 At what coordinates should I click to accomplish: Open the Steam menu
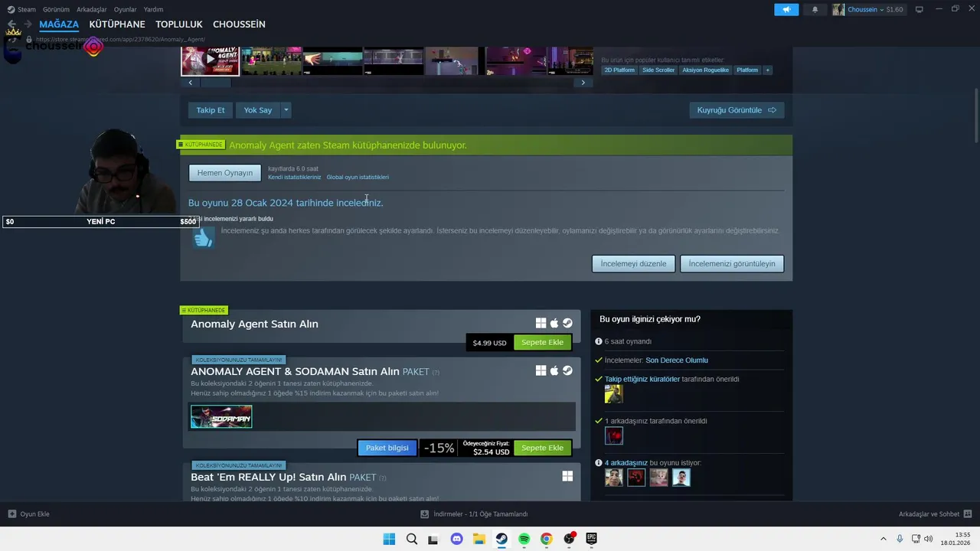click(x=27, y=9)
